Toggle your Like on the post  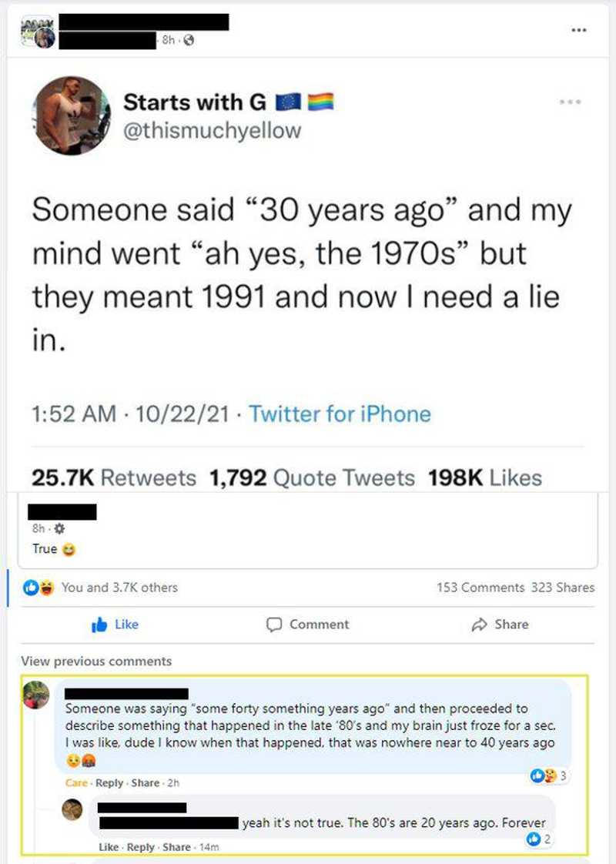click(115, 625)
